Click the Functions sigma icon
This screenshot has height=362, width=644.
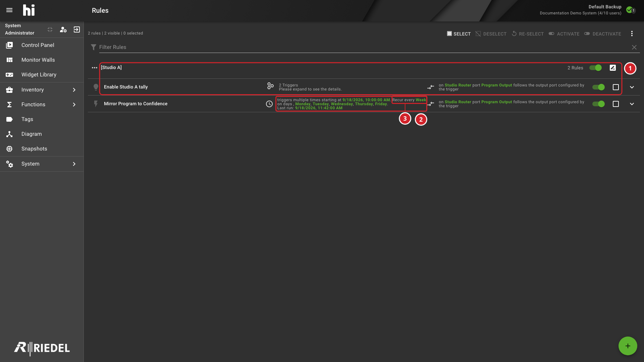click(9, 105)
